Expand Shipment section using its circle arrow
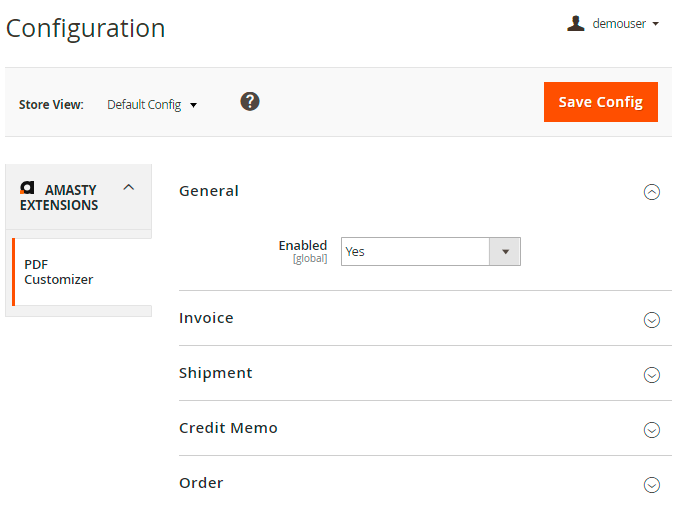The width and height of the screenshot is (685, 519). [652, 375]
